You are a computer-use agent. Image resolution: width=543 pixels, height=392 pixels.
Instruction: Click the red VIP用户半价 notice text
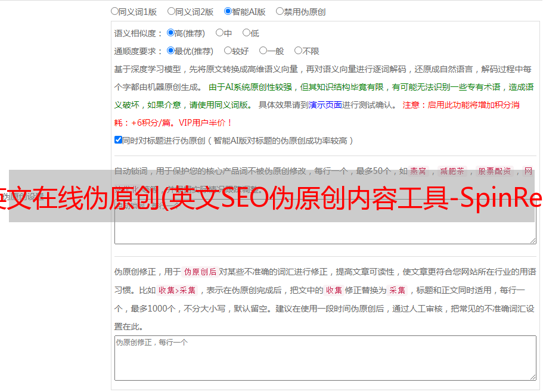[205, 123]
